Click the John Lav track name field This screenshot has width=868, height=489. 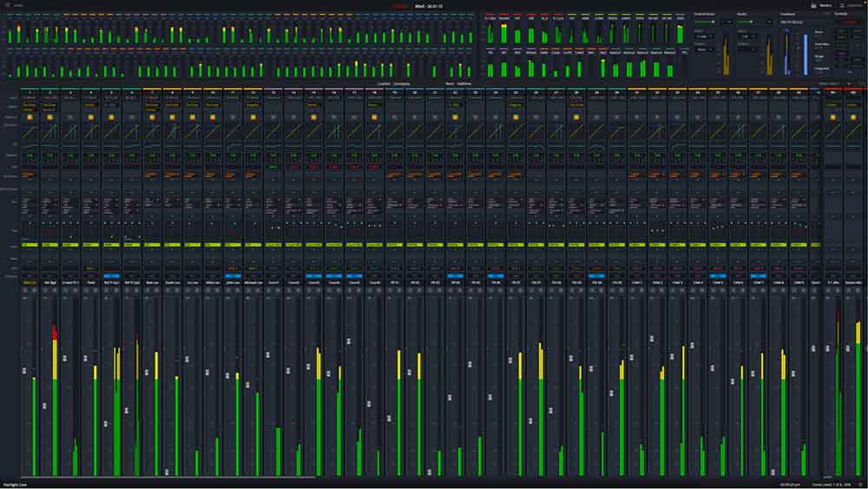point(233,282)
